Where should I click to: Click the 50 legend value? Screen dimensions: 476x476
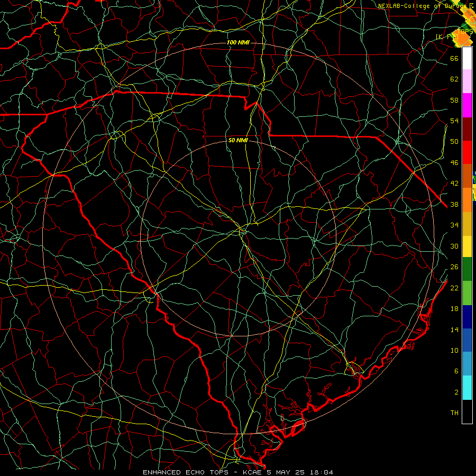click(454, 141)
